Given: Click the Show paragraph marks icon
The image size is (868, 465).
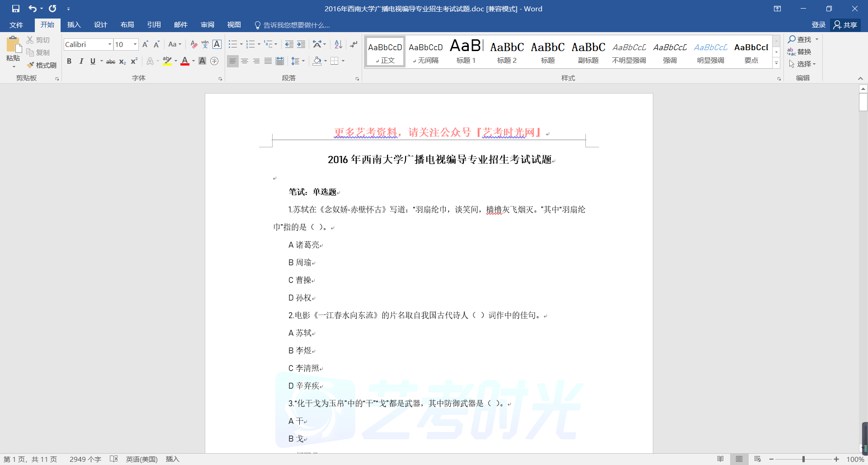Looking at the screenshot, I should click(x=354, y=44).
